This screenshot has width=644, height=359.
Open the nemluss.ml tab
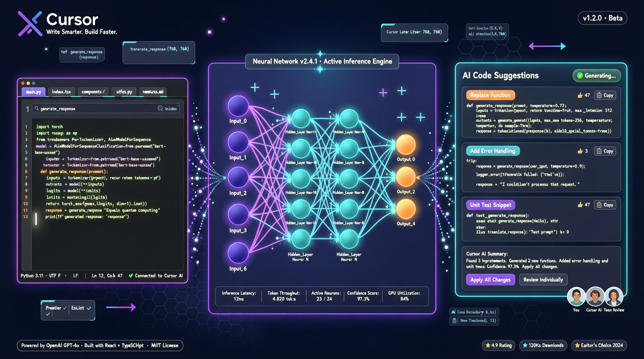[153, 92]
